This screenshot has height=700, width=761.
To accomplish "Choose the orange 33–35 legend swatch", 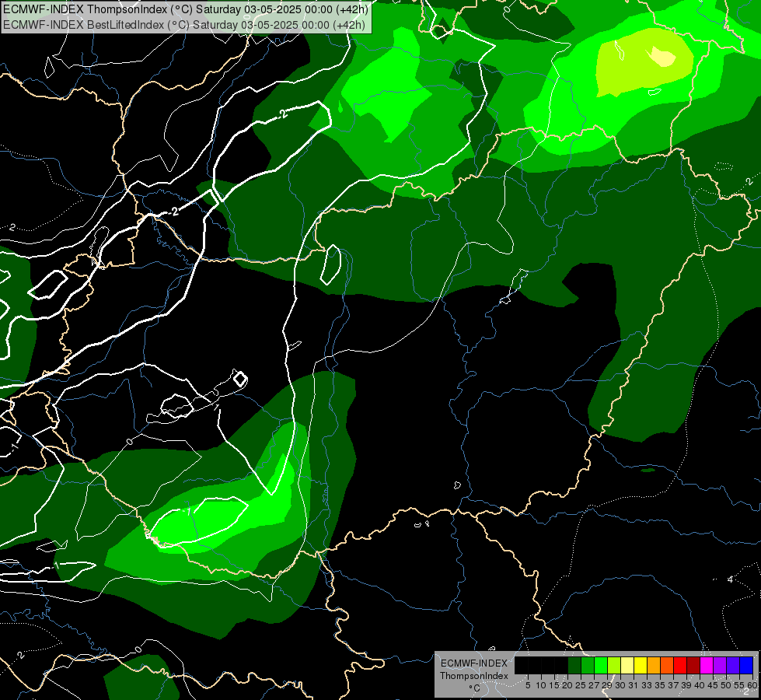I will 654,665.
